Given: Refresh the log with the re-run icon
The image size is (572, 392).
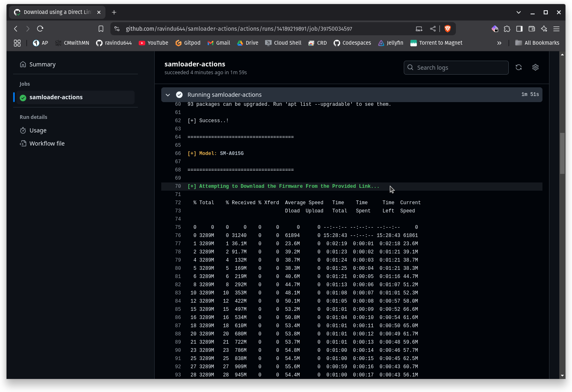Looking at the screenshot, I should coord(519,68).
